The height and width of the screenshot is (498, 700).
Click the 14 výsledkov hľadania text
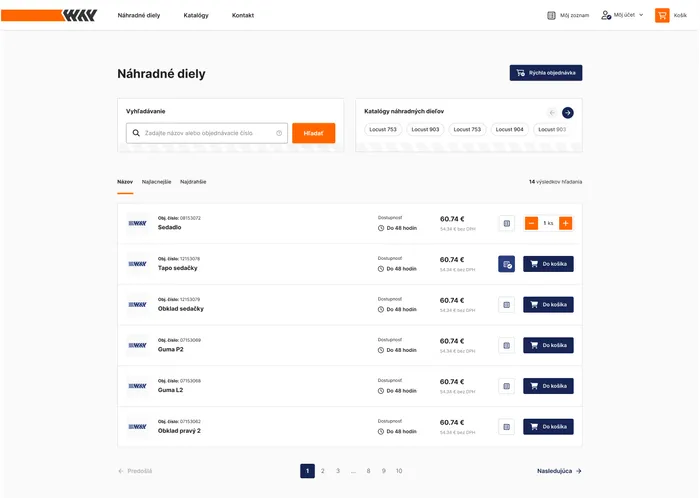tap(555, 182)
